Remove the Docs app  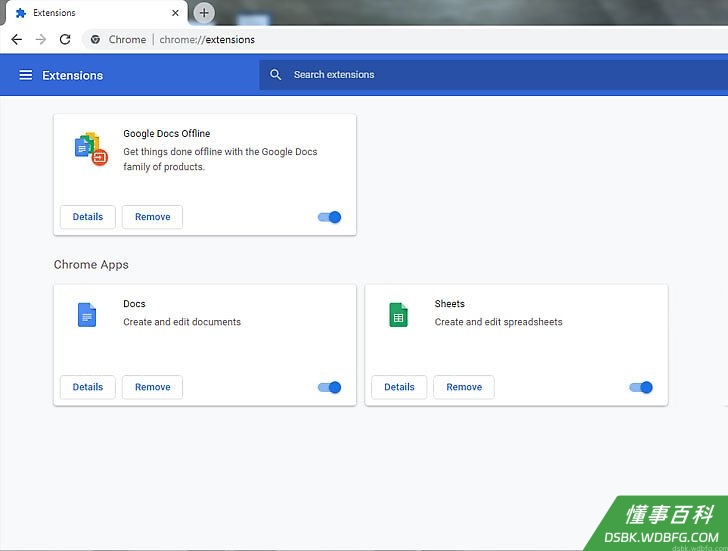click(x=152, y=387)
